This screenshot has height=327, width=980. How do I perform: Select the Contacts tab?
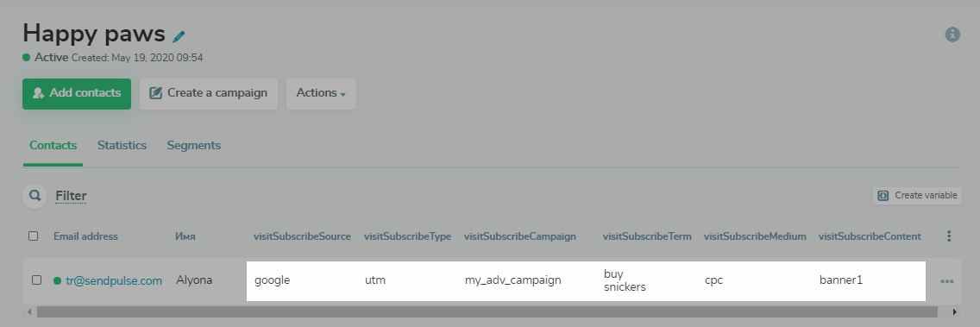53,145
